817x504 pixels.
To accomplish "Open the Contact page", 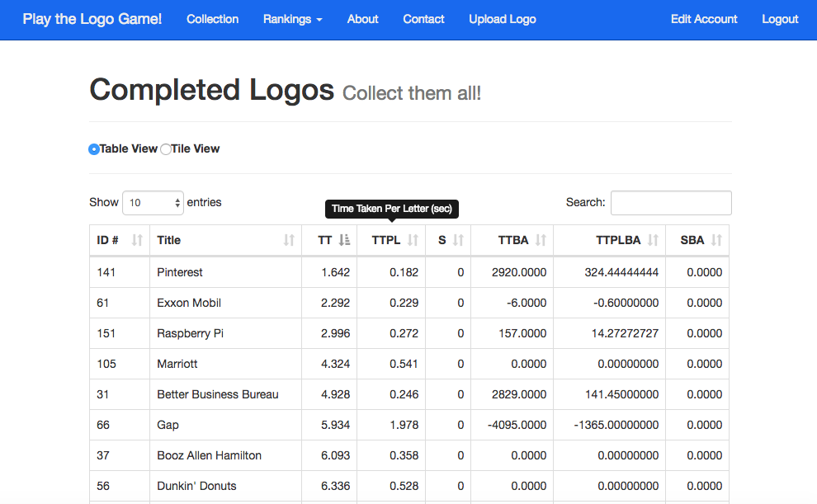I will [423, 19].
